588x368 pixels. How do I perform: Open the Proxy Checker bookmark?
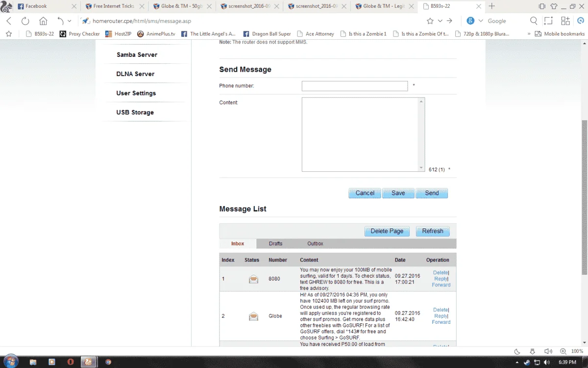point(79,34)
